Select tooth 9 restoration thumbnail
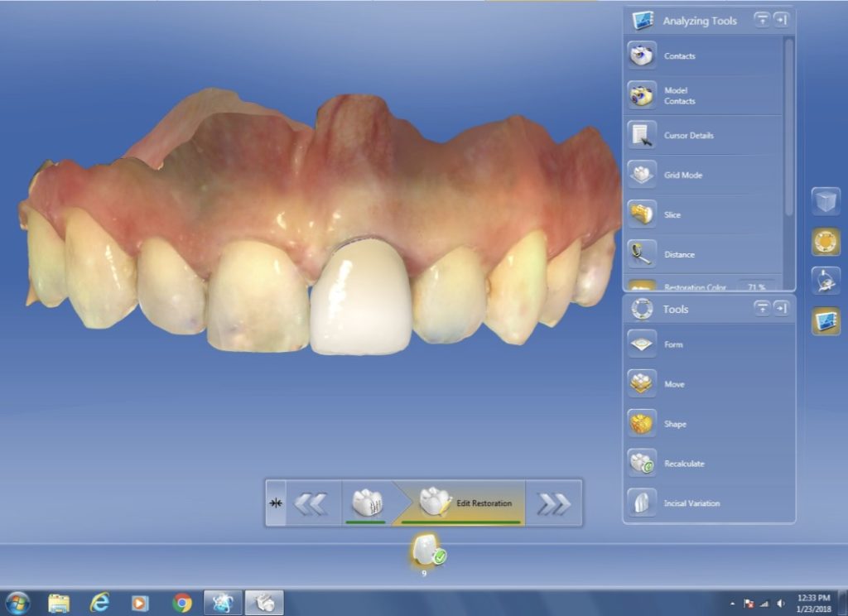Image resolution: width=848 pixels, height=616 pixels. [425, 551]
